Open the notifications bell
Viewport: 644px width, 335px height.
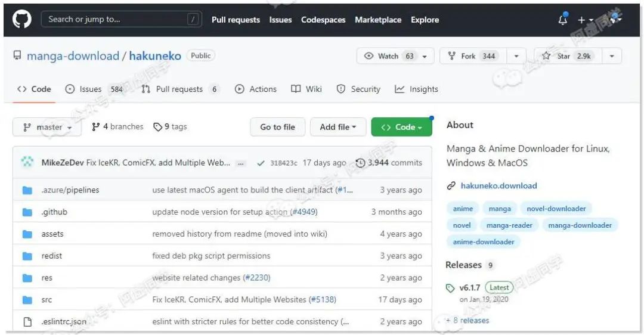563,19
